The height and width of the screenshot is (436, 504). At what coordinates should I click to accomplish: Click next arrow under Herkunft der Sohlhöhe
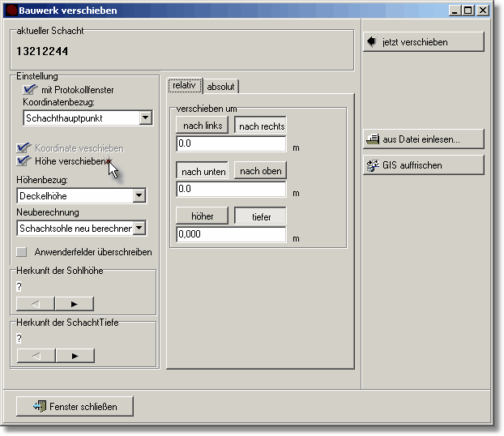click(x=75, y=304)
